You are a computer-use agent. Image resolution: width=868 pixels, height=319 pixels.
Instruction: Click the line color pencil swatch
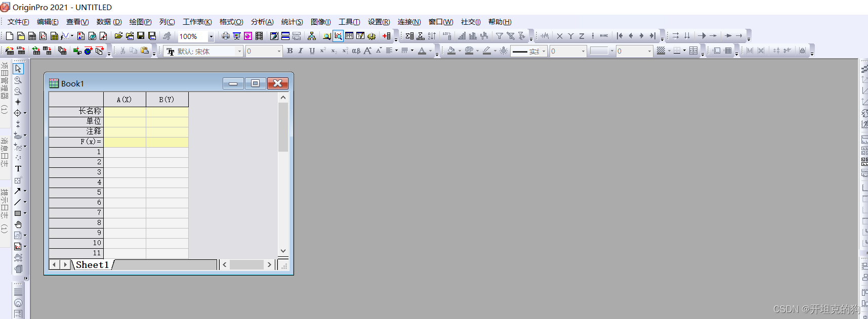coord(487,51)
